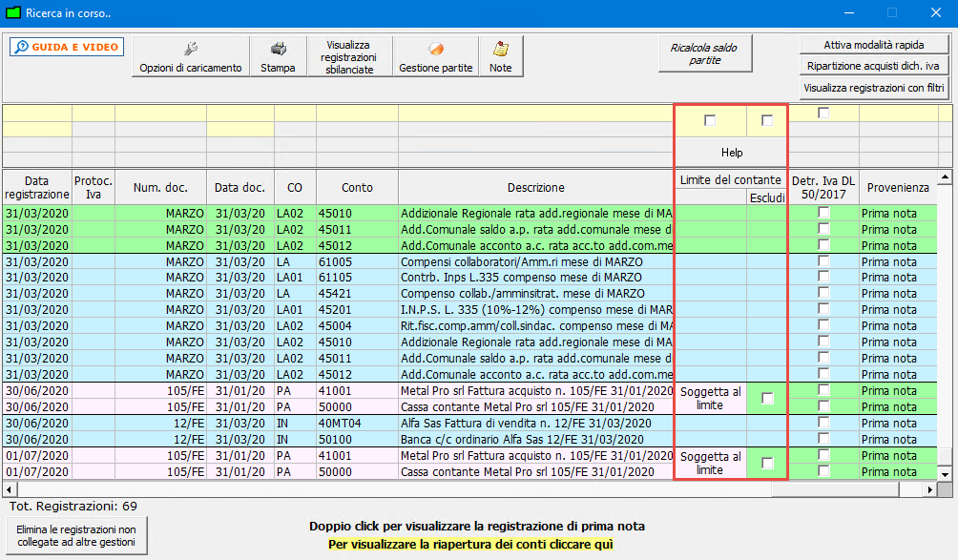
Task: Click the CO column header
Action: (x=295, y=188)
